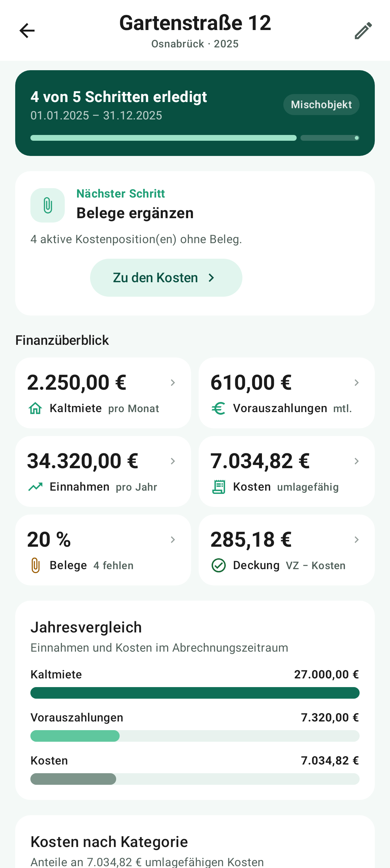Tap the paperclip icon beside Belege ergänzen
This screenshot has height=868, width=390.
click(x=48, y=205)
